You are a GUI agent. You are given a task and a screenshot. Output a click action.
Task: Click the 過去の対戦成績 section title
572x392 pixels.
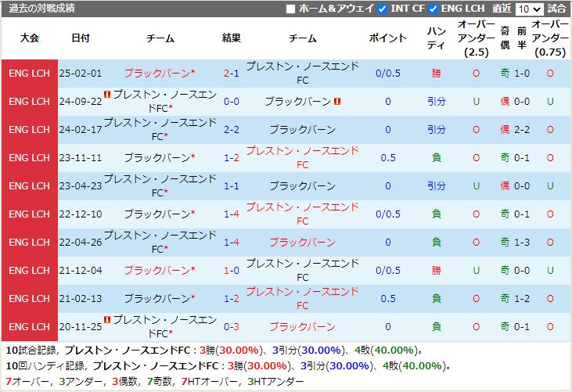pos(42,9)
